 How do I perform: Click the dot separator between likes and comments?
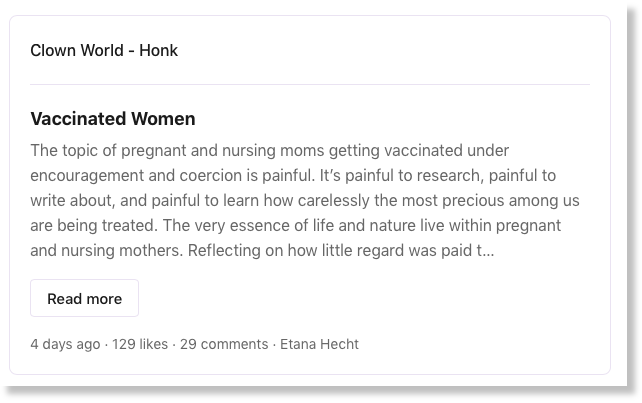[174, 345]
